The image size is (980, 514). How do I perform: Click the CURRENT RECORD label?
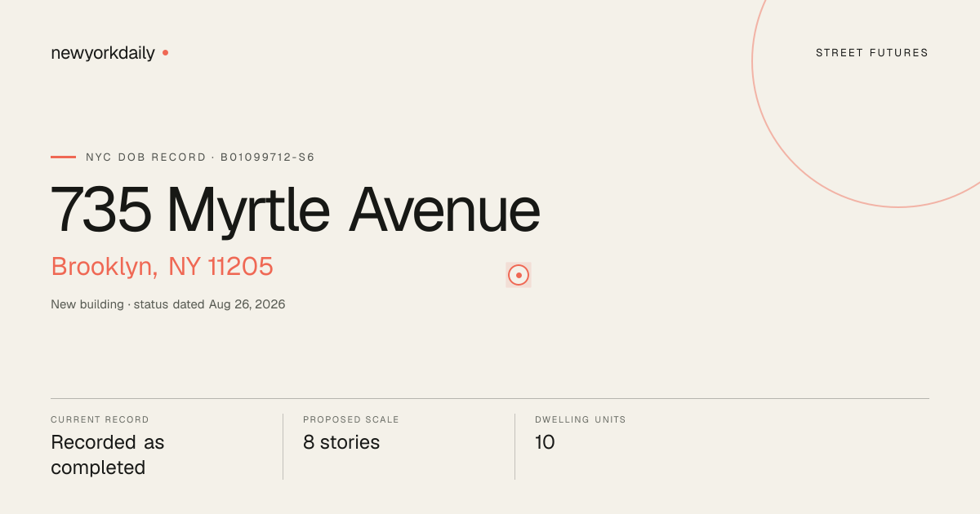point(100,419)
